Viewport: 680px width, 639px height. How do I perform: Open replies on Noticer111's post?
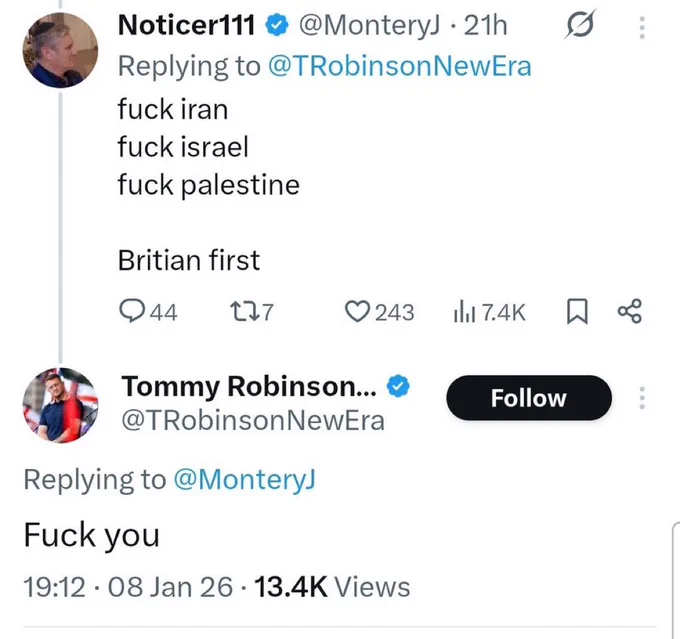point(148,312)
